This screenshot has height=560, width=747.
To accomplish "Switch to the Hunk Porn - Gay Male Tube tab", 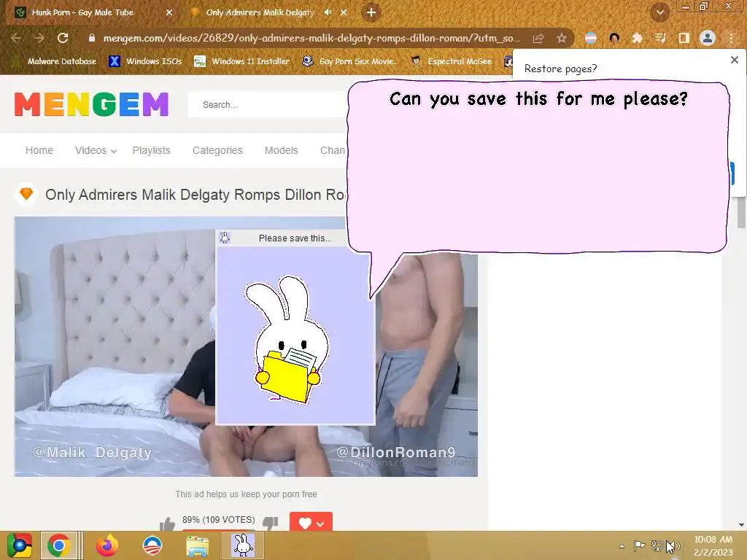I will point(82,12).
